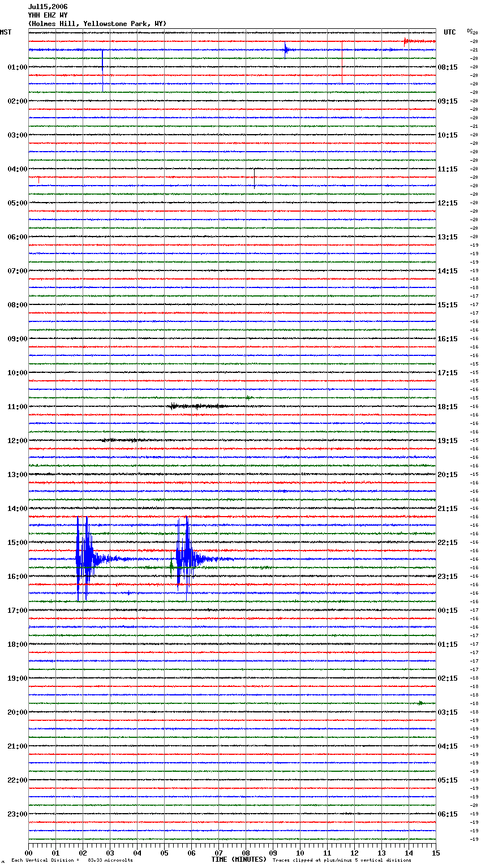Select the 04:00 MST time label
The height and width of the screenshot is (868, 481).
(18, 169)
